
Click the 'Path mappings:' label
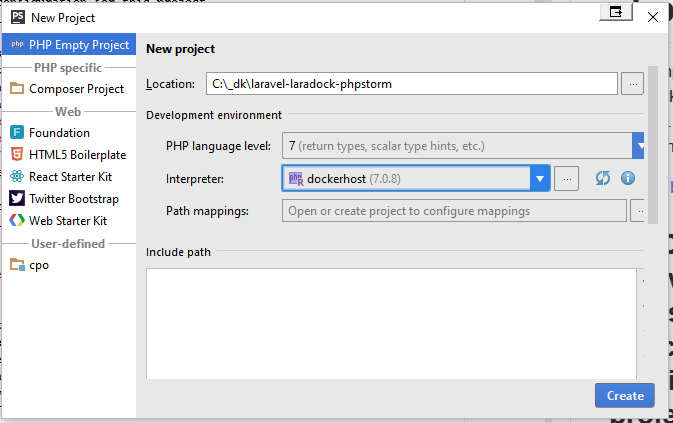pos(207,211)
